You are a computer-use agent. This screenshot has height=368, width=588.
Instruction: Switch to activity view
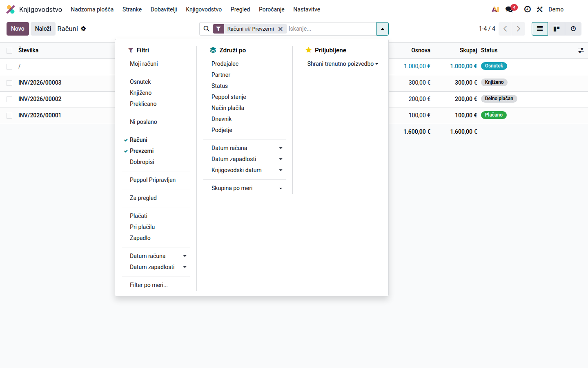(573, 29)
